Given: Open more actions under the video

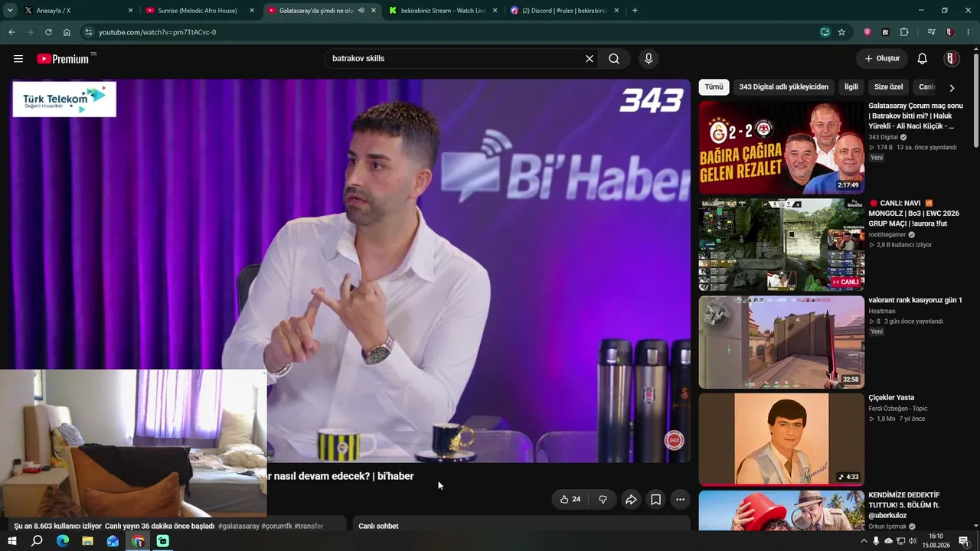Looking at the screenshot, I should coord(680,500).
